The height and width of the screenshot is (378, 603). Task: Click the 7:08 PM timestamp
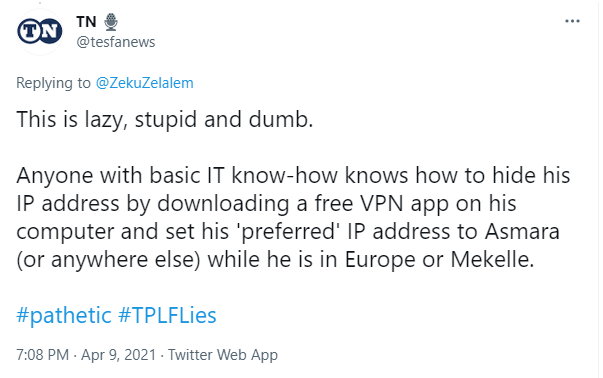coord(42,355)
